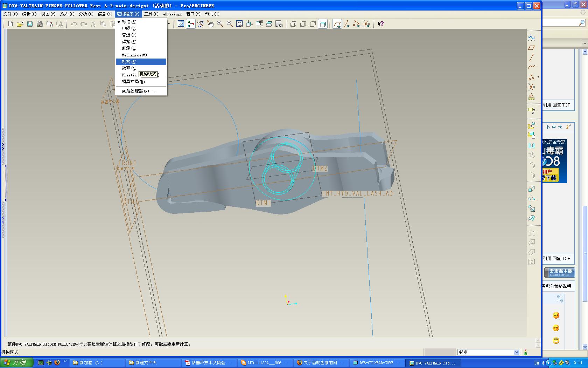
Task: Toggle datum axes display
Action: click(347, 24)
